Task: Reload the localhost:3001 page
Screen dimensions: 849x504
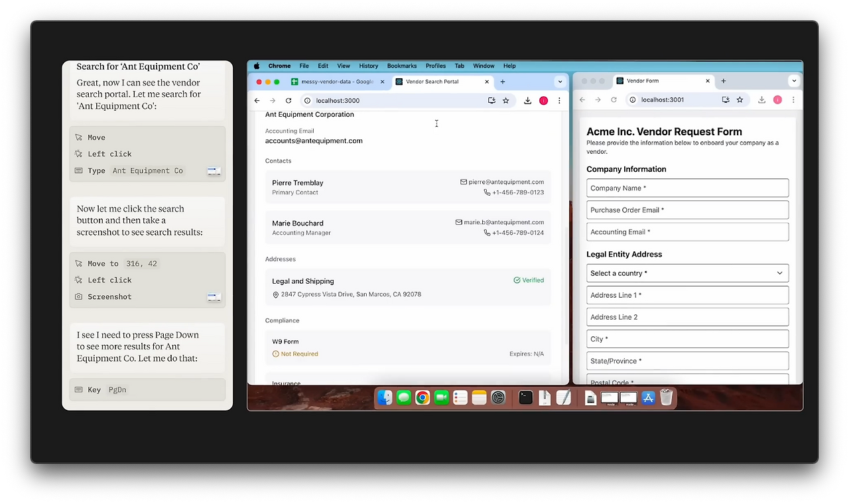Action: [x=614, y=100]
